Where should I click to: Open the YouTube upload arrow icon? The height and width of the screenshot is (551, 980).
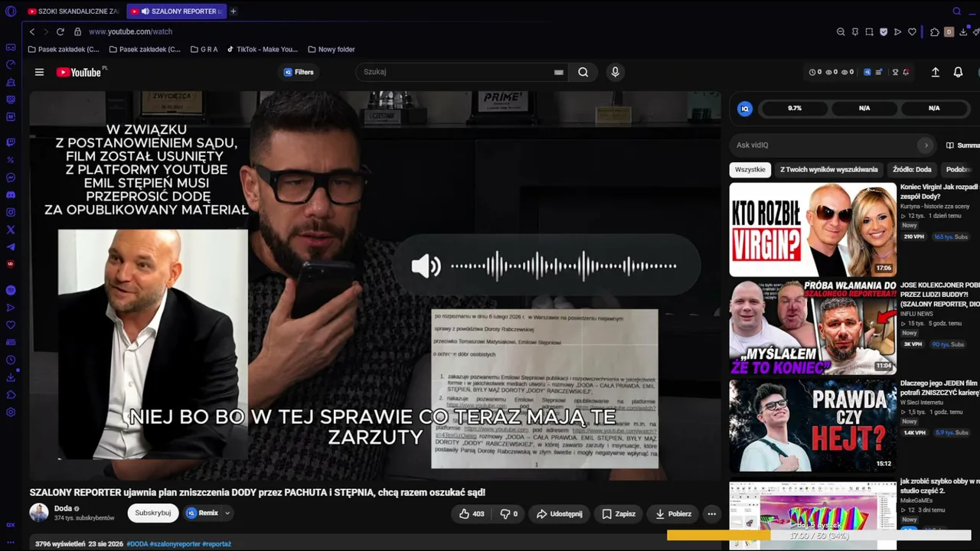coord(935,72)
